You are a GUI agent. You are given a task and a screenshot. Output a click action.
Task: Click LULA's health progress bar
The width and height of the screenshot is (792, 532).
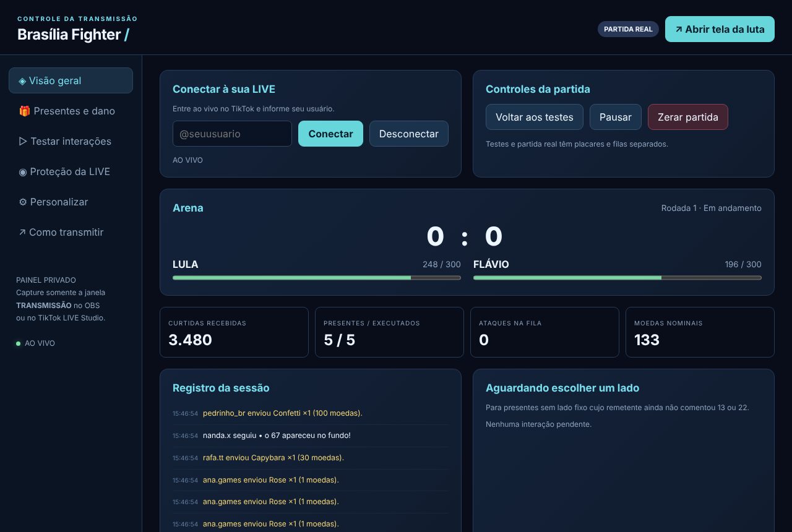[x=317, y=278]
